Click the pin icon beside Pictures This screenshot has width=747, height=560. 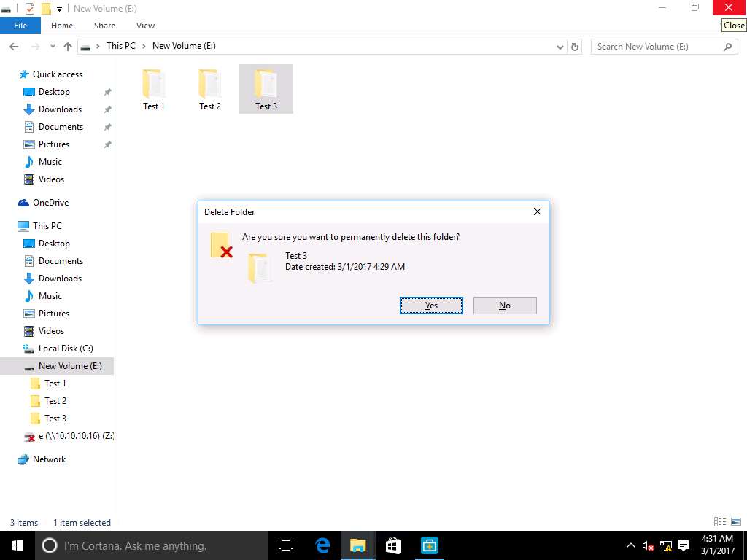tap(108, 144)
